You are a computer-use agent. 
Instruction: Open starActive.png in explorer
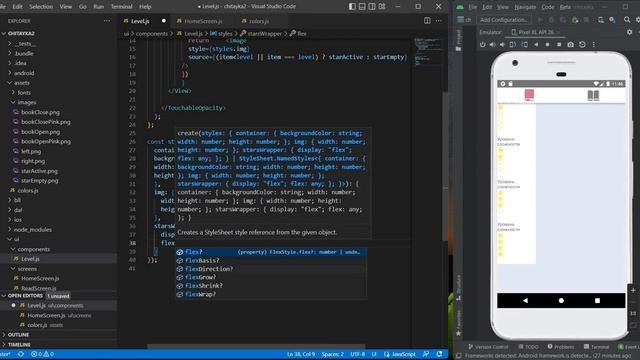click(40, 171)
